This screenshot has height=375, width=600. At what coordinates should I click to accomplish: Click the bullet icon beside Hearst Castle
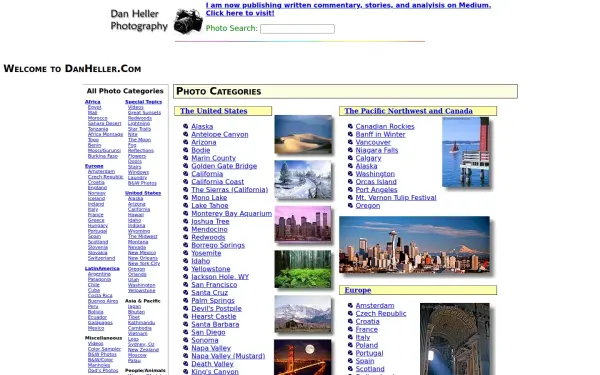pyautogui.click(x=186, y=316)
